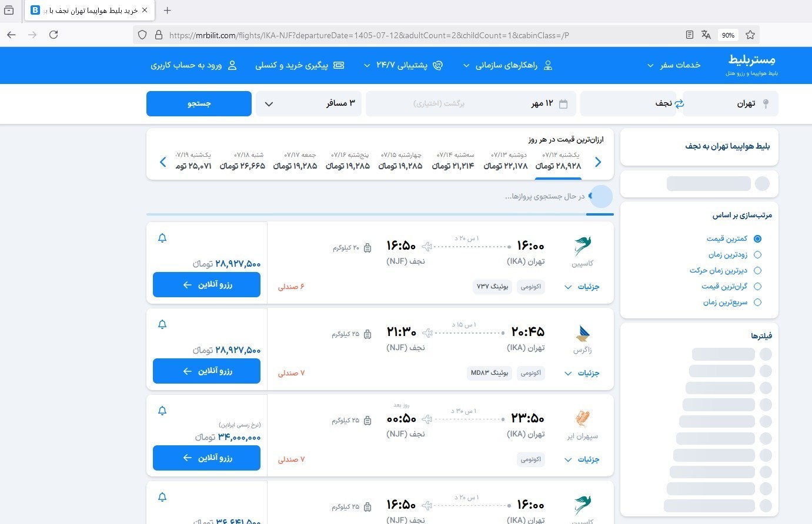Screen dimensions: 812x524
Task: Click the browser back arrow
Action: [11, 35]
